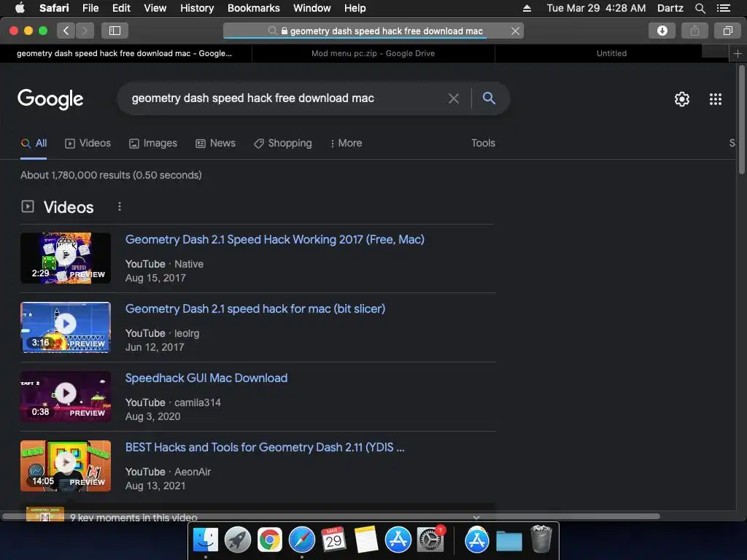Go forward with the Safari forward arrow

point(85,31)
